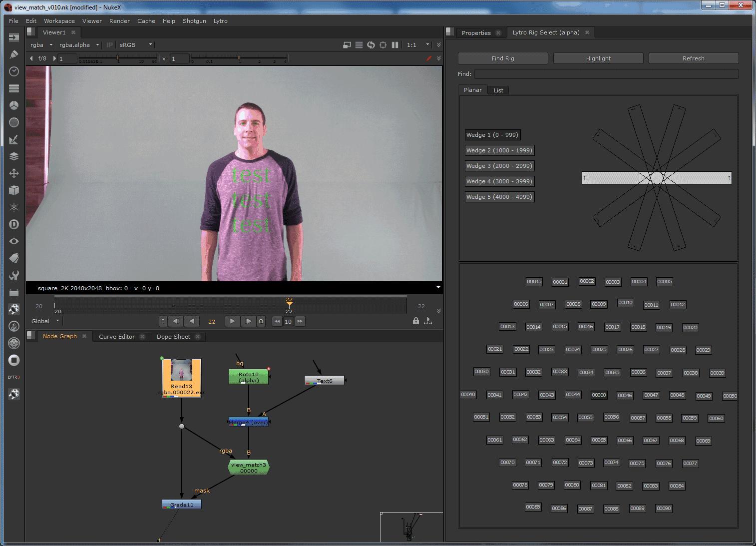Click the Find Rig button
The image size is (756, 546).
click(502, 58)
